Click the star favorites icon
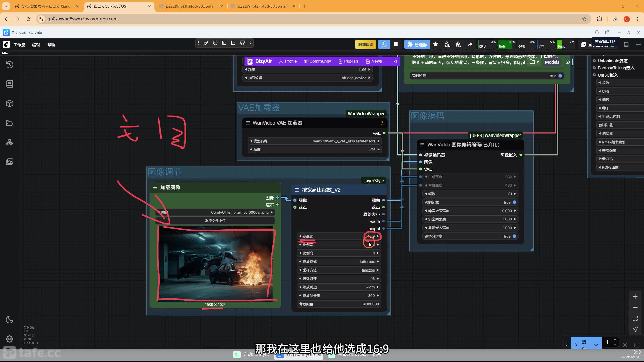The width and height of the screenshot is (644, 362). click(435, 44)
